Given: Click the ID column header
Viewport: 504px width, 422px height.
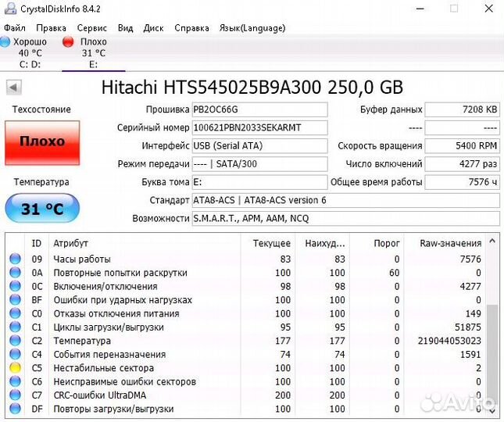Looking at the screenshot, I should [37, 243].
